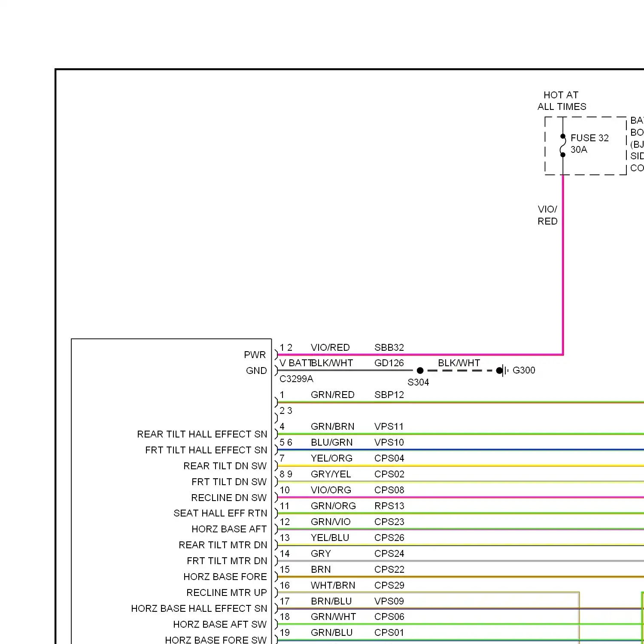This screenshot has width=644, height=644.
Task: Select the G300 ground label
Action: pyautogui.click(x=524, y=370)
